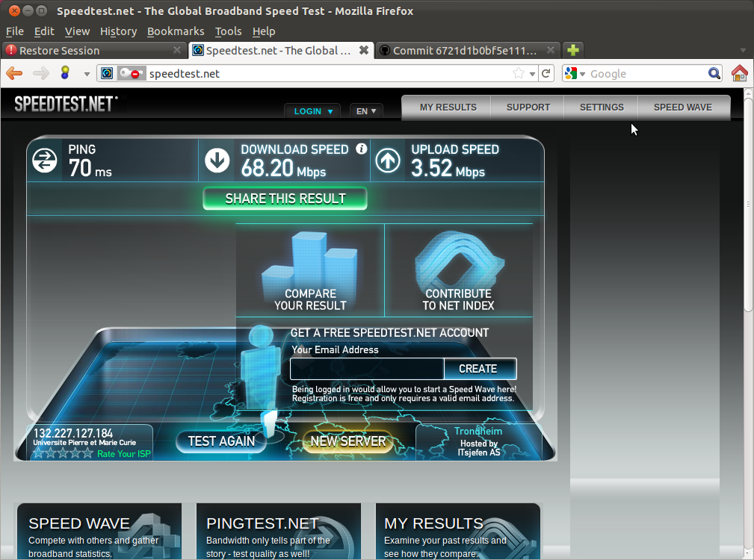This screenshot has width=754, height=560.
Task: Click the CONTRIBUTE TO NET INDEX tile
Action: [459, 270]
